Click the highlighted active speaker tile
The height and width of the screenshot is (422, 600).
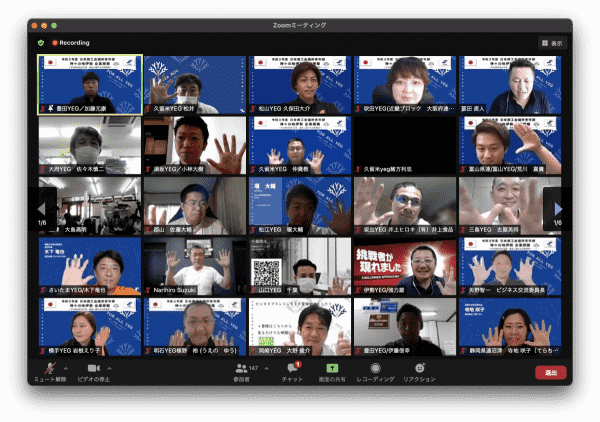click(90, 85)
